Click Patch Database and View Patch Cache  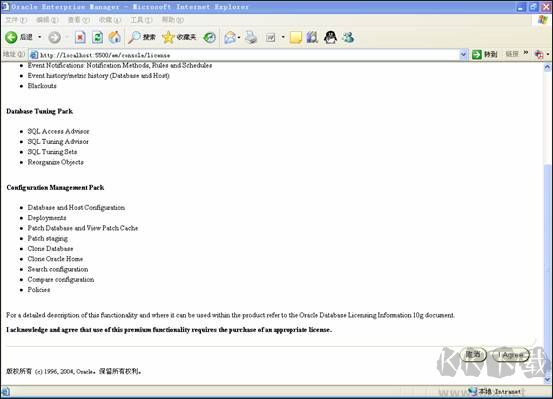[x=83, y=228]
